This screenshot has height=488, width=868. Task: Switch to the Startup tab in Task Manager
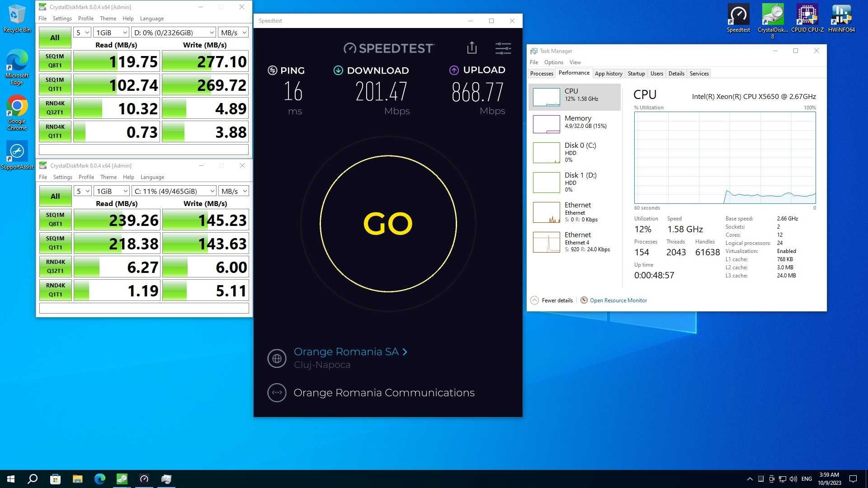tap(636, 74)
